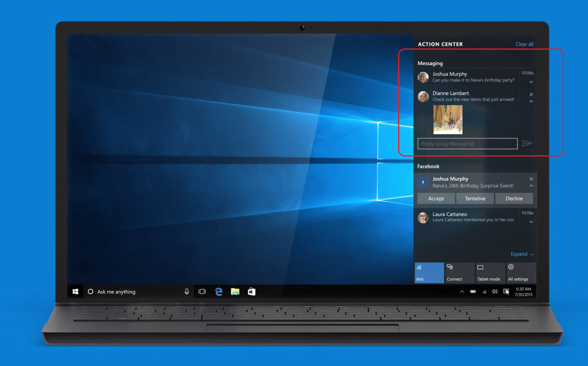Choose Tentative for the Facebook event

tap(475, 198)
